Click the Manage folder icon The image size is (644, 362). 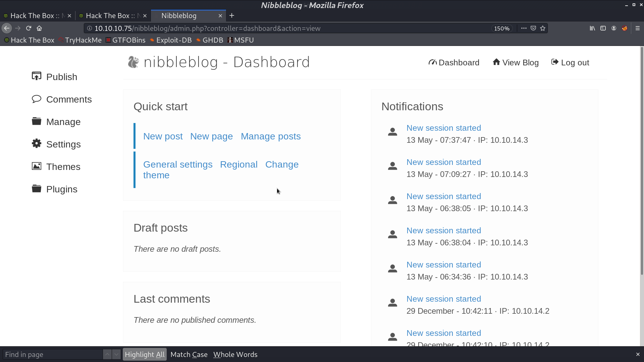(37, 121)
